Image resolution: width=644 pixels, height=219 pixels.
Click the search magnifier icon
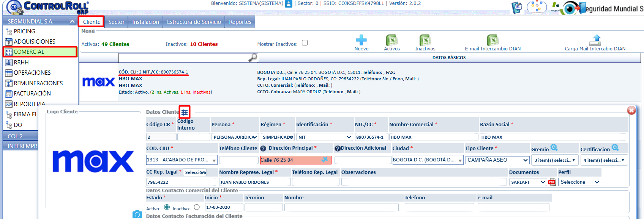pos(253,58)
